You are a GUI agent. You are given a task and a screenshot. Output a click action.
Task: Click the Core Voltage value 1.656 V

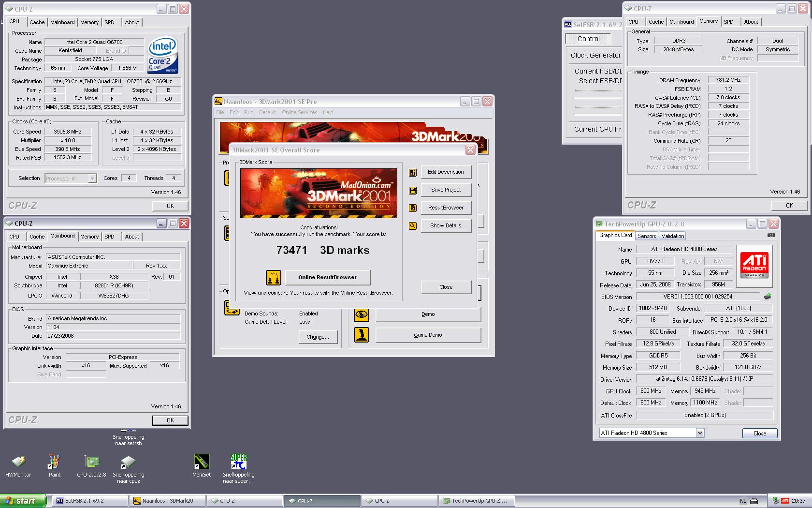pos(128,68)
